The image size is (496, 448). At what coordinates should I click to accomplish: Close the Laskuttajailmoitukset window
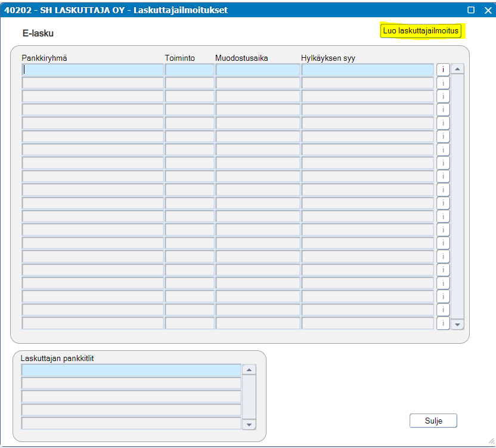[488, 10]
